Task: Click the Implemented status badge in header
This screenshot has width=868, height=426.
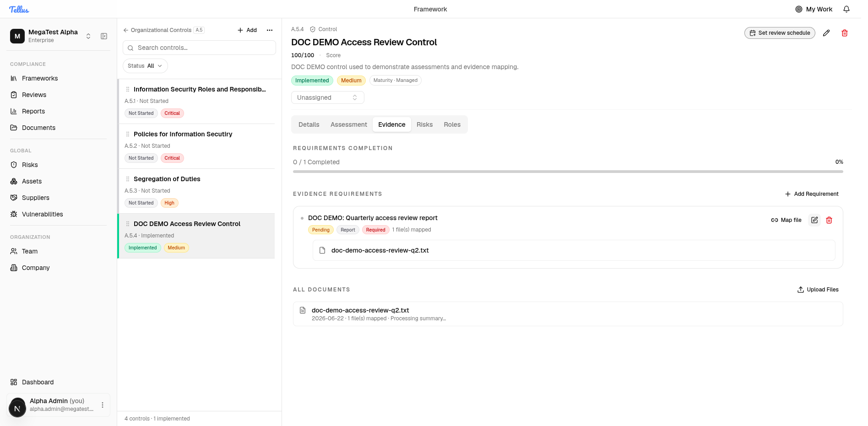Action: (312, 81)
